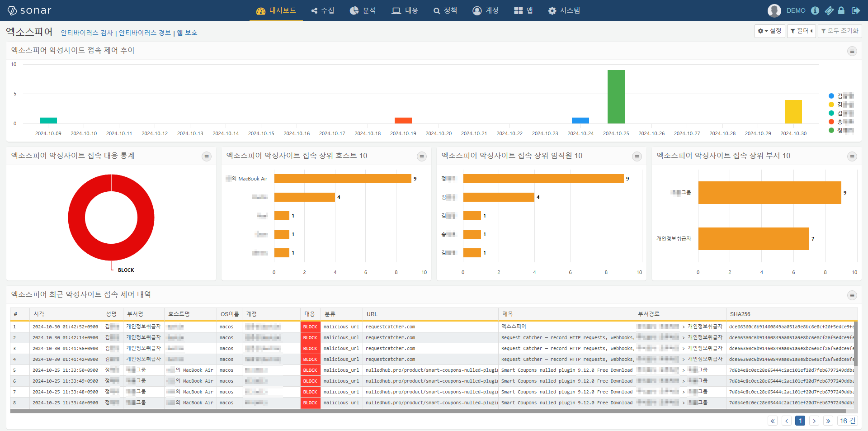This screenshot has height=431, width=868.
Task: Open the 수집 collection menu
Action: (323, 10)
